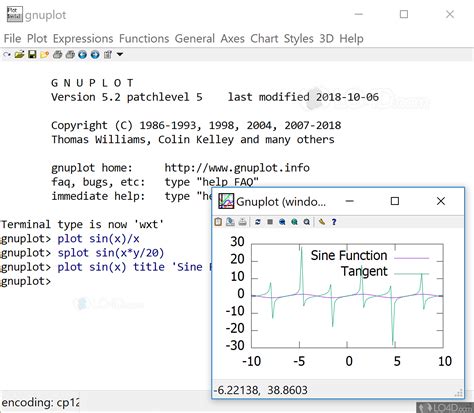Click the encoding status bar entry
The height and width of the screenshot is (413, 474).
[x=40, y=402]
